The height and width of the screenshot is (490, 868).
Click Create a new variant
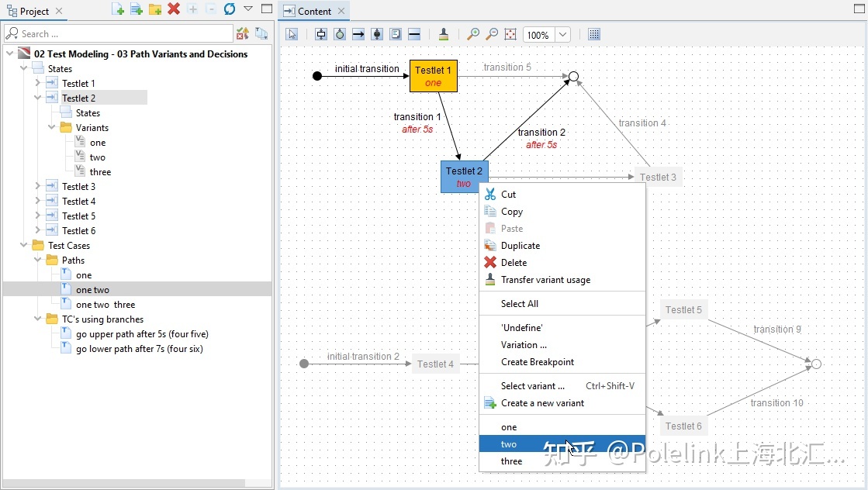click(562, 403)
